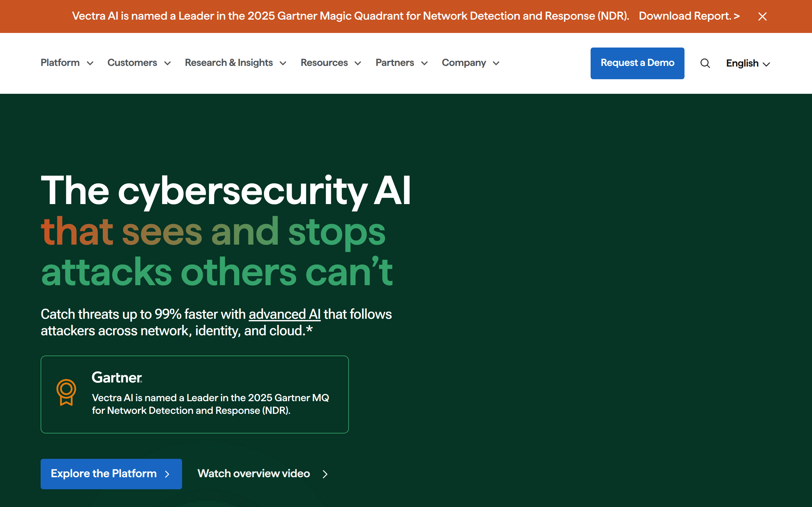Screen dimensions: 812x507
Task: Click the Gartner award ribbon icon
Action: (x=66, y=392)
